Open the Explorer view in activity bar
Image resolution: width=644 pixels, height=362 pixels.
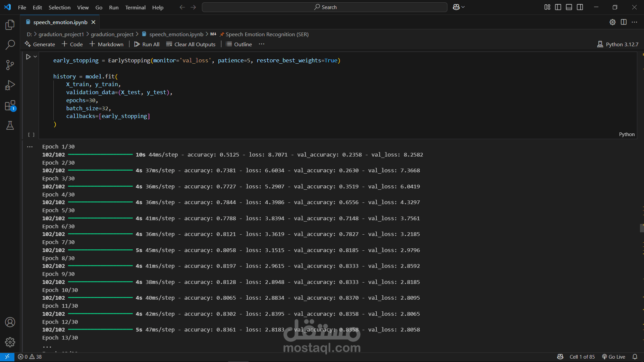10,24
